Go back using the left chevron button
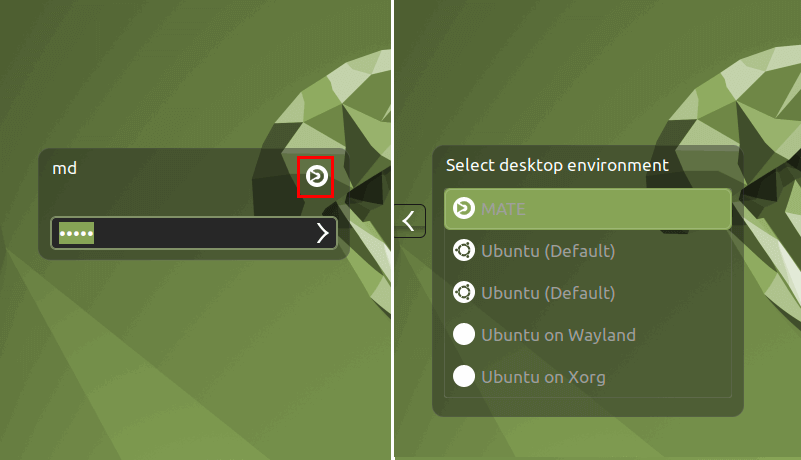The width and height of the screenshot is (801, 460). [410, 221]
